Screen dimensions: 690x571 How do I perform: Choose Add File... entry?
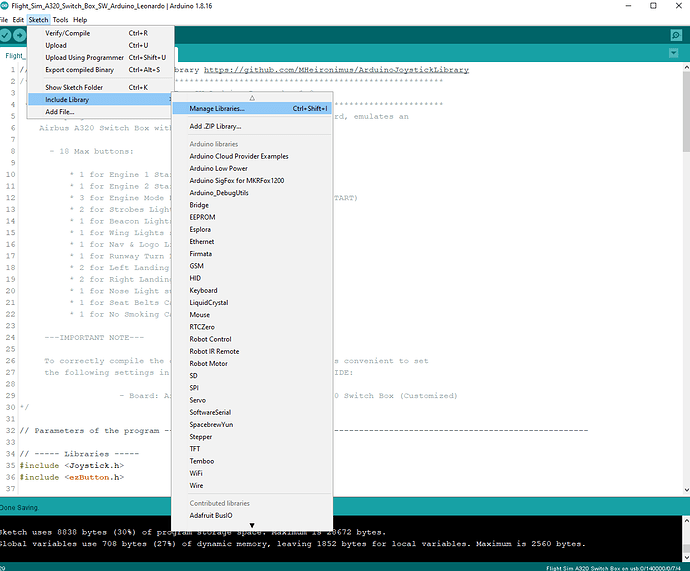coord(101,112)
